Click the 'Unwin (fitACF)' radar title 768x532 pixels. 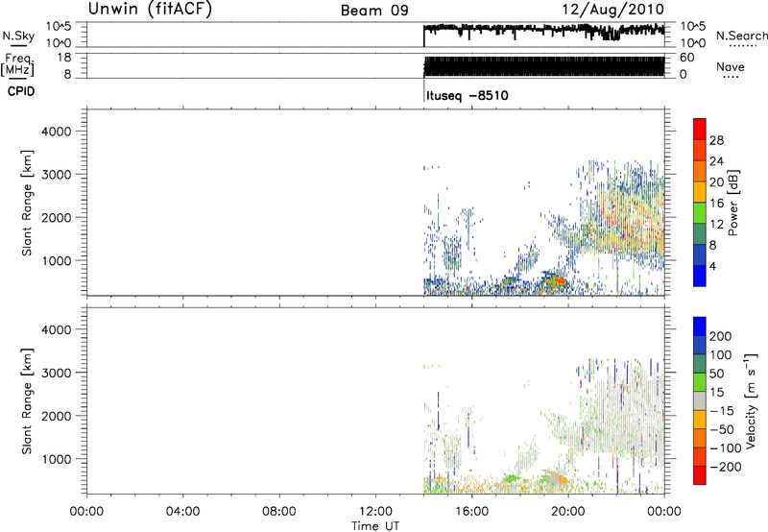click(150, 9)
